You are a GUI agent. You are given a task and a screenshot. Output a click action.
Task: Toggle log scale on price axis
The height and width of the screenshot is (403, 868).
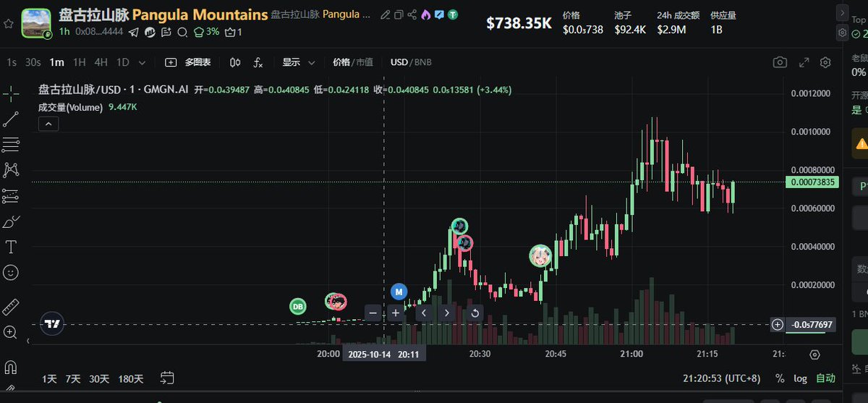[801, 378]
